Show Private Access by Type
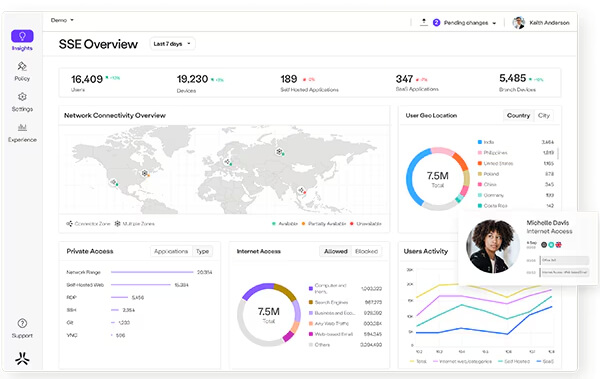 coord(202,251)
